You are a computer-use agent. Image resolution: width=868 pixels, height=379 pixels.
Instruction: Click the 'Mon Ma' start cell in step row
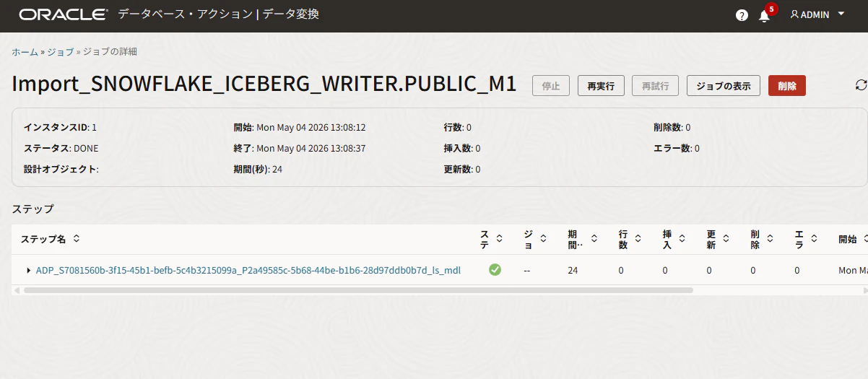[x=853, y=270]
